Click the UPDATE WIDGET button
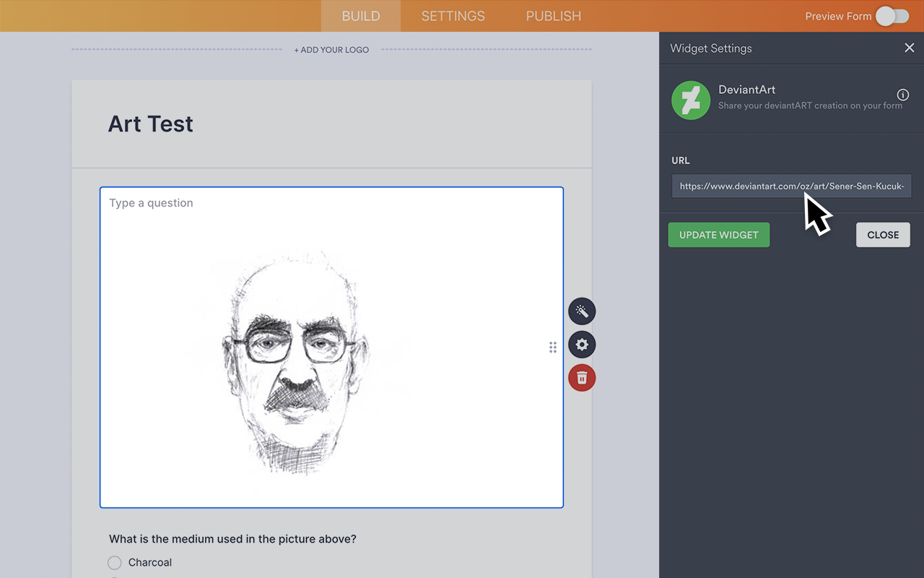The image size is (924, 578). click(x=719, y=234)
